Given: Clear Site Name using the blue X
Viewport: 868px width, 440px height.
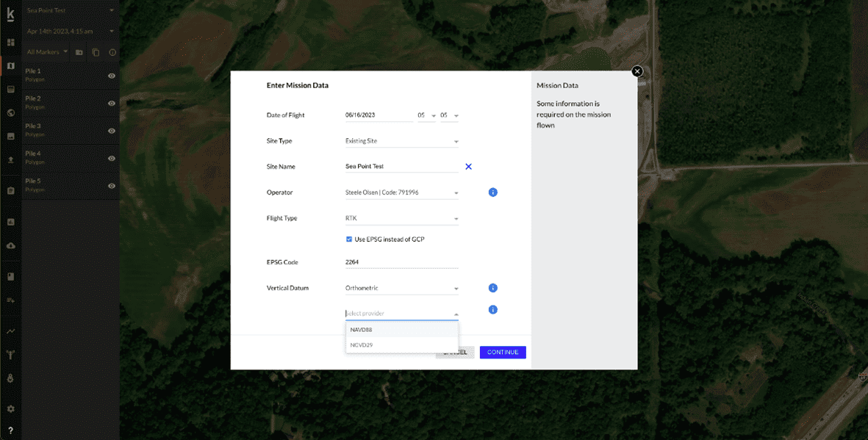Looking at the screenshot, I should [x=468, y=166].
